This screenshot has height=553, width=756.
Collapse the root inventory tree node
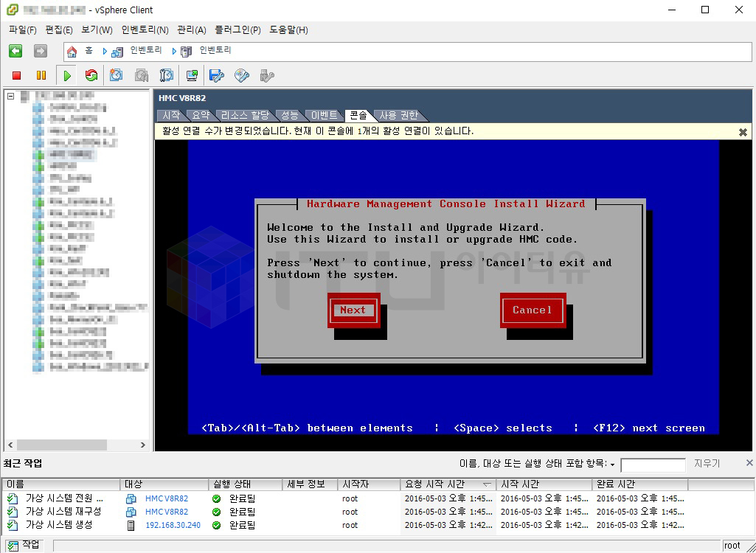(x=11, y=96)
